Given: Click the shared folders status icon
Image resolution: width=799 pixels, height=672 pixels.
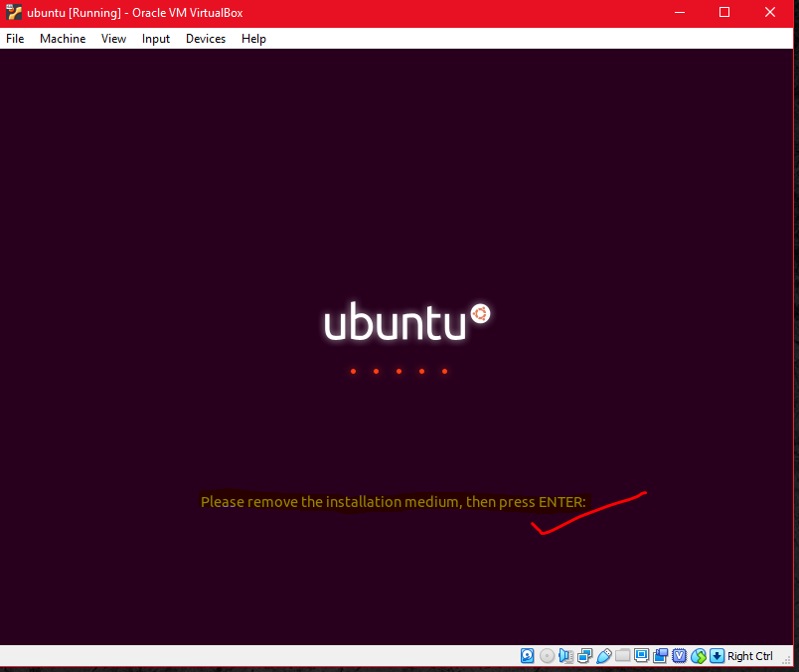Looking at the screenshot, I should tap(621, 656).
